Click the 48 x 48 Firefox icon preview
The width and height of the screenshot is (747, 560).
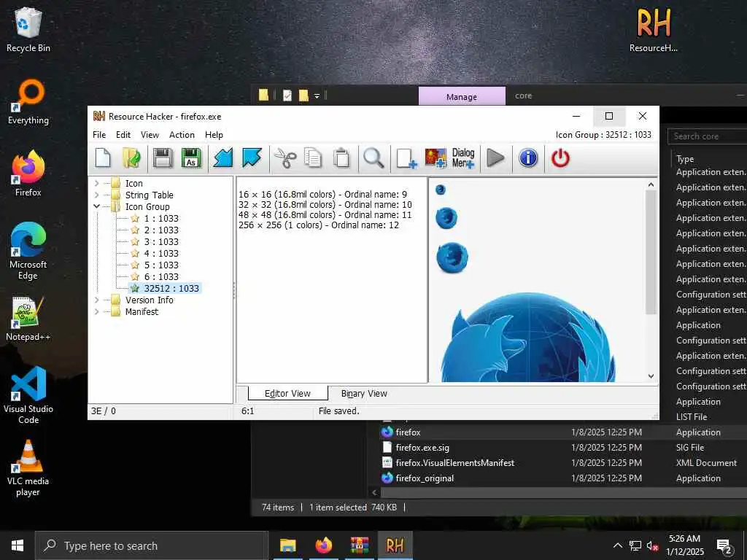pyautogui.click(x=452, y=257)
